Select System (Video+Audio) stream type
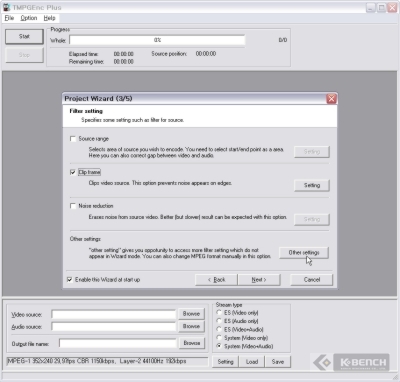Screen dimensions: 400x382 tap(219, 346)
